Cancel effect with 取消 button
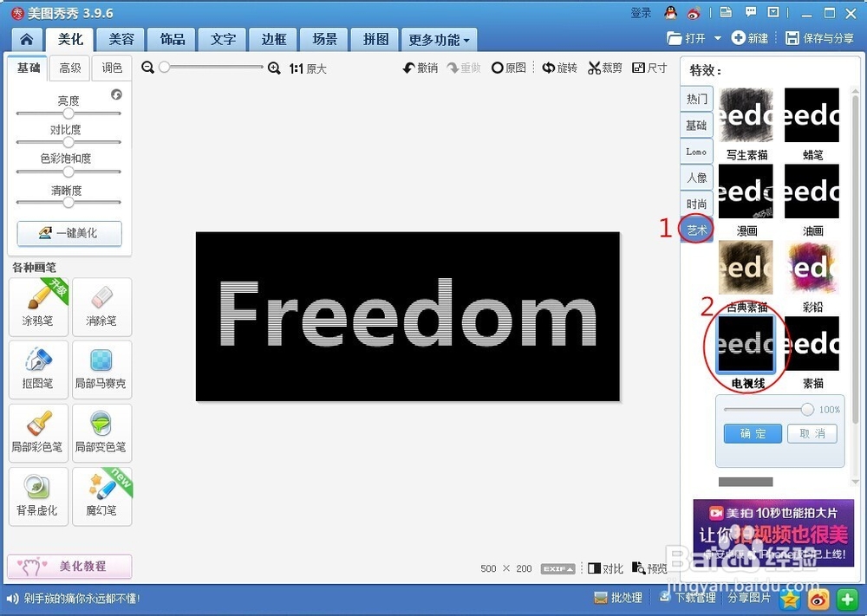The width and height of the screenshot is (867, 616). click(812, 434)
